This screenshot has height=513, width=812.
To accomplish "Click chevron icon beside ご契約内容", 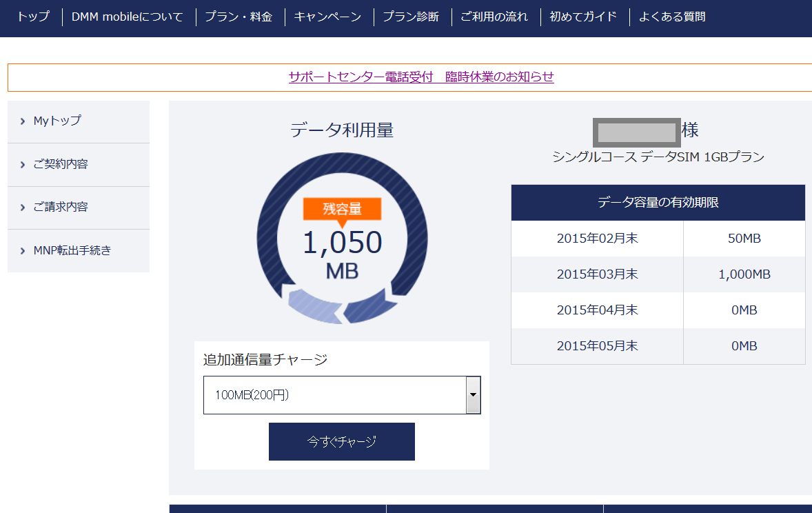I will pos(22,165).
